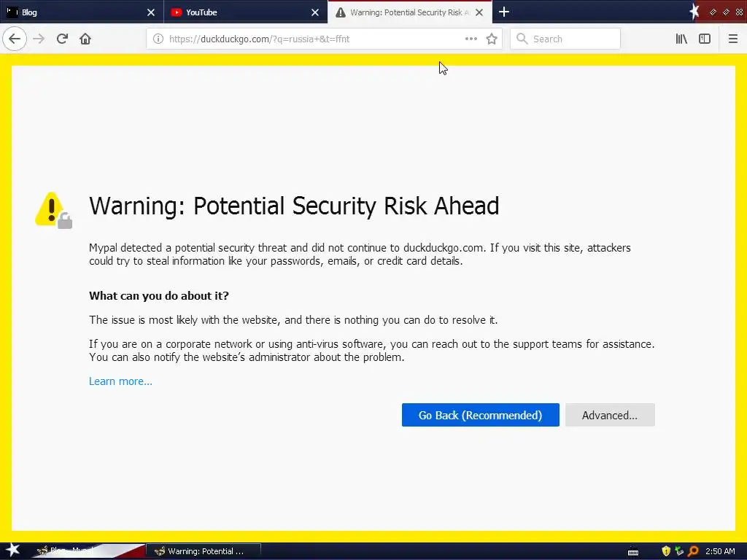Open the hamburger application menu
The height and width of the screenshot is (560, 747).
pyautogui.click(x=732, y=39)
